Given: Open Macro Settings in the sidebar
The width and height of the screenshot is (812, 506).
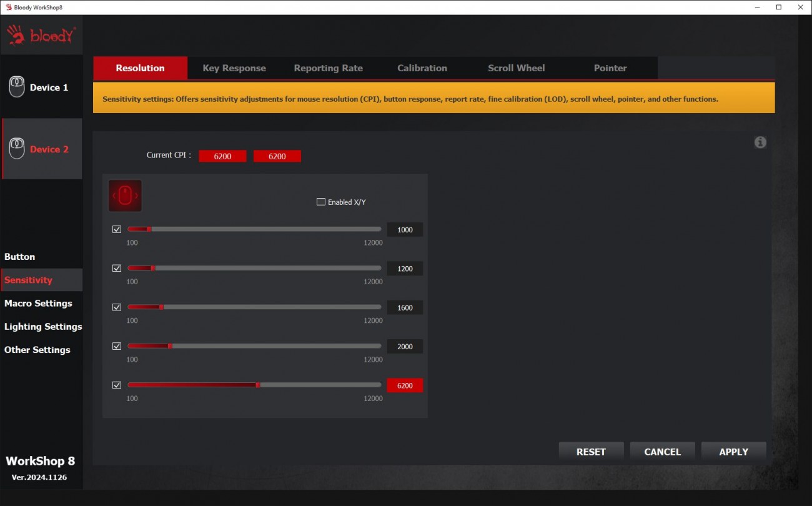Looking at the screenshot, I should pos(38,303).
